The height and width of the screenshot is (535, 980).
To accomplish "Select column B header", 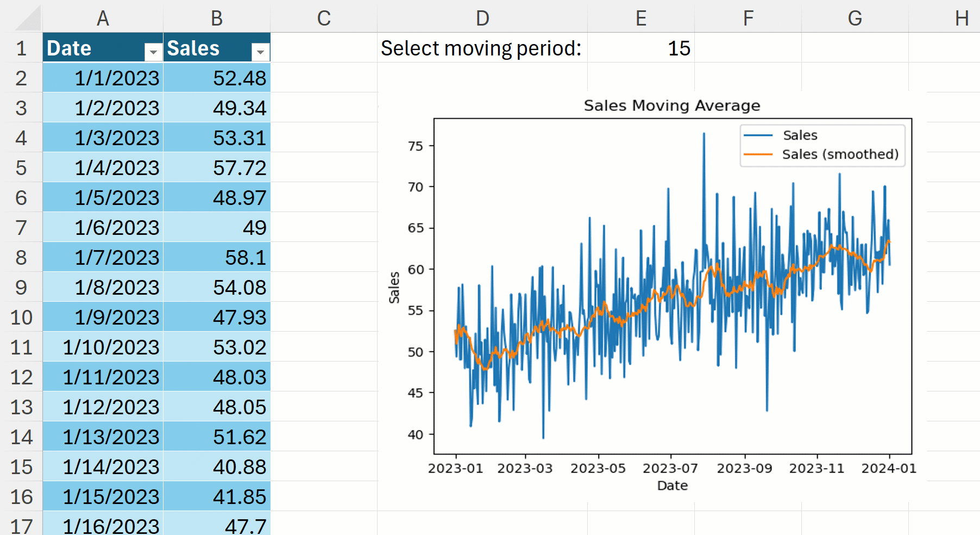I will click(216, 18).
